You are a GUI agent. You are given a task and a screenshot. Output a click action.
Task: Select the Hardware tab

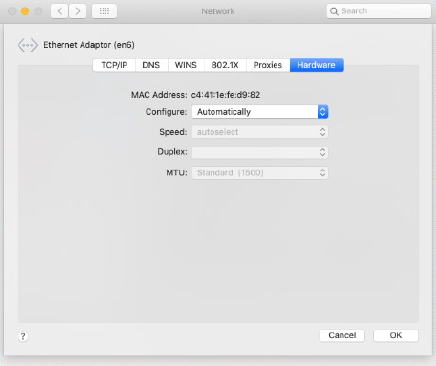pyautogui.click(x=316, y=65)
